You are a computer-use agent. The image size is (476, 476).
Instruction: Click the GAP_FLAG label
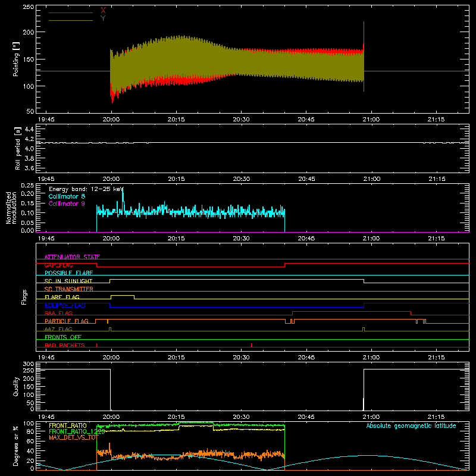pos(58,265)
